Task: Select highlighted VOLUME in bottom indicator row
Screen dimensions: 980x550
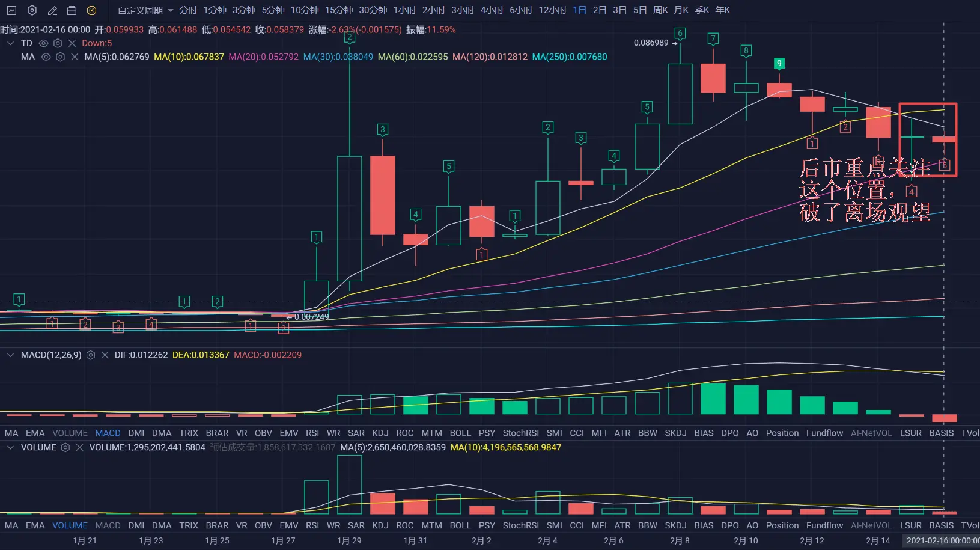Action: click(70, 526)
